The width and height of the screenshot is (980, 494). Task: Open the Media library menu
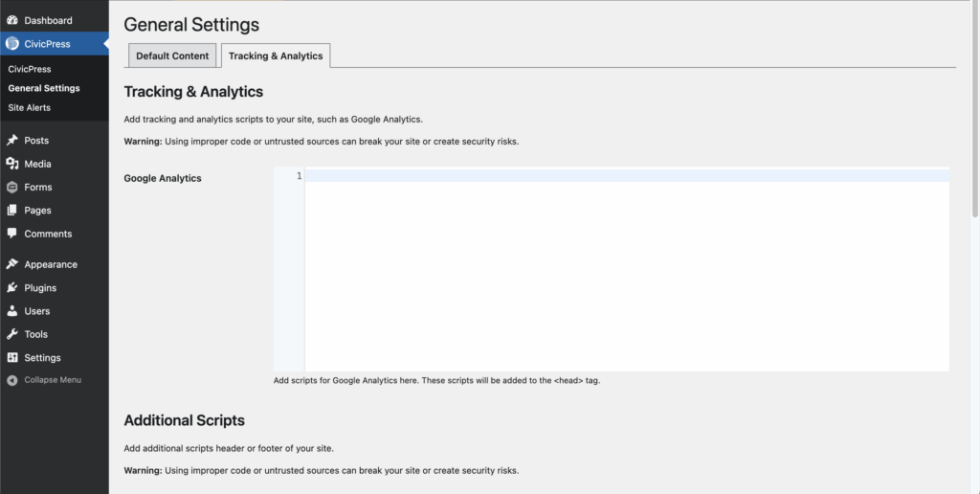55,164
